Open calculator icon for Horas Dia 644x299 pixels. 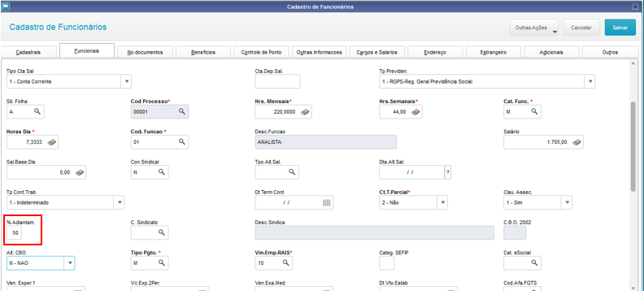pyautogui.click(x=52, y=142)
